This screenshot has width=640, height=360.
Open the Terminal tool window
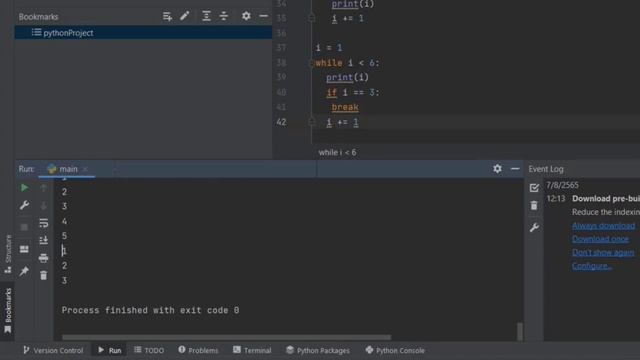[x=252, y=350]
